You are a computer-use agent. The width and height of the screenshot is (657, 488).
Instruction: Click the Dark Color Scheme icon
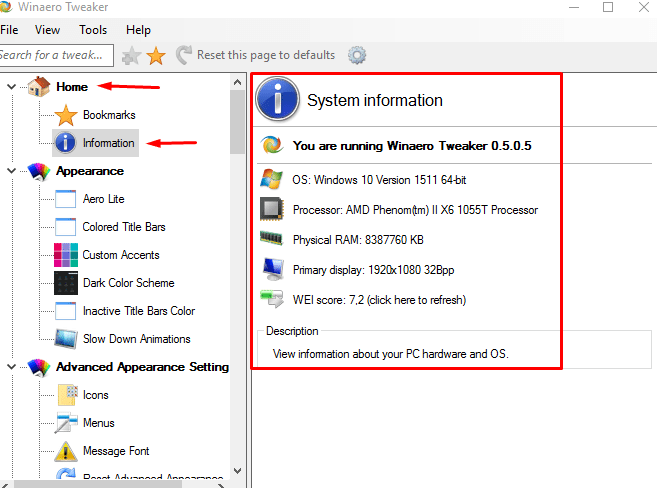click(66, 283)
